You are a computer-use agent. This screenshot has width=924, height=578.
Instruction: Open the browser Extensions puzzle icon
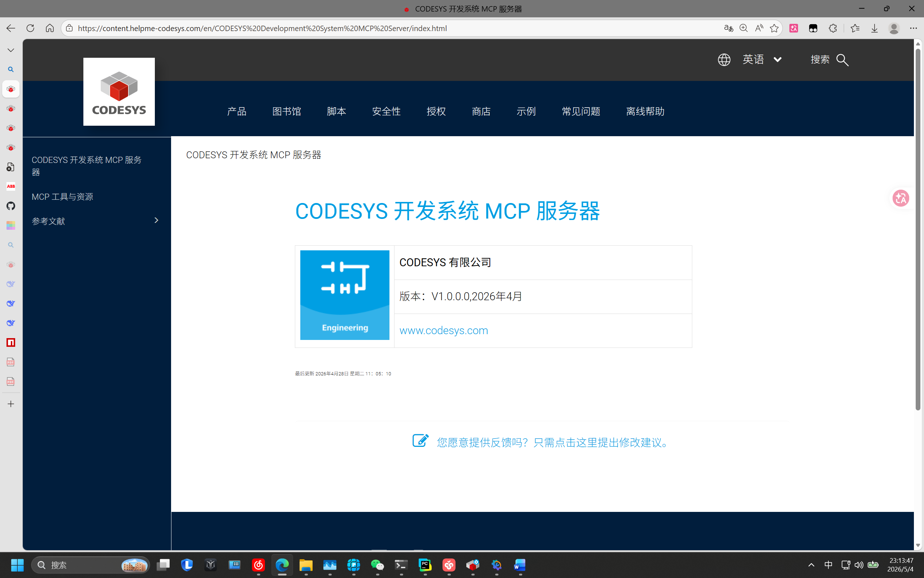(833, 28)
